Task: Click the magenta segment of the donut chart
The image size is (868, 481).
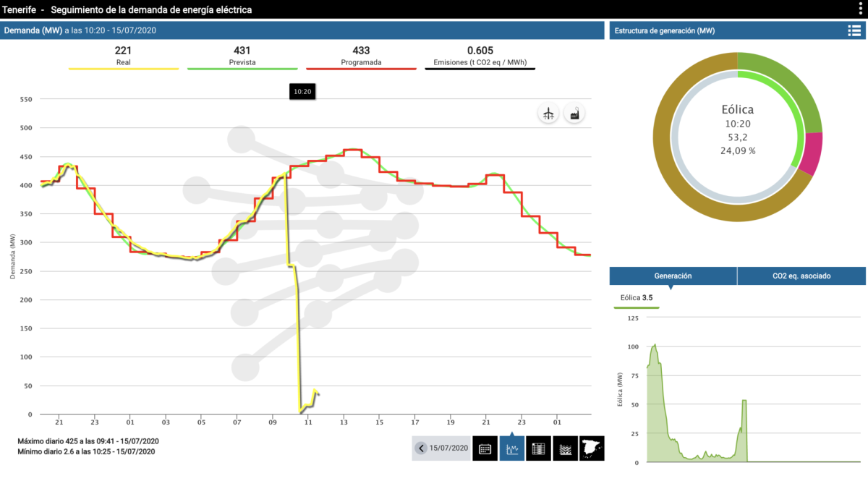Action: coord(812,154)
